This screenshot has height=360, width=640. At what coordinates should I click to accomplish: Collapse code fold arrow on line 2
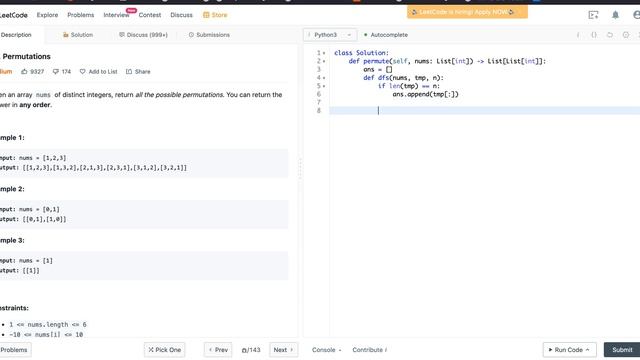[x=324, y=61]
